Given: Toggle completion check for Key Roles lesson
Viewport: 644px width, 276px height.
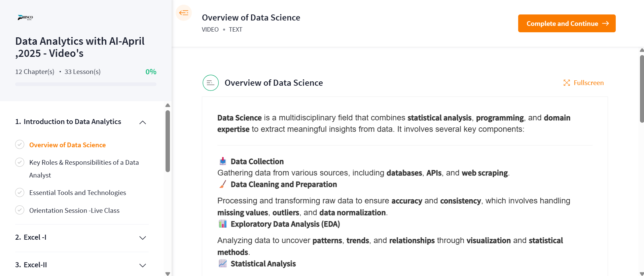Looking at the screenshot, I should [x=20, y=162].
